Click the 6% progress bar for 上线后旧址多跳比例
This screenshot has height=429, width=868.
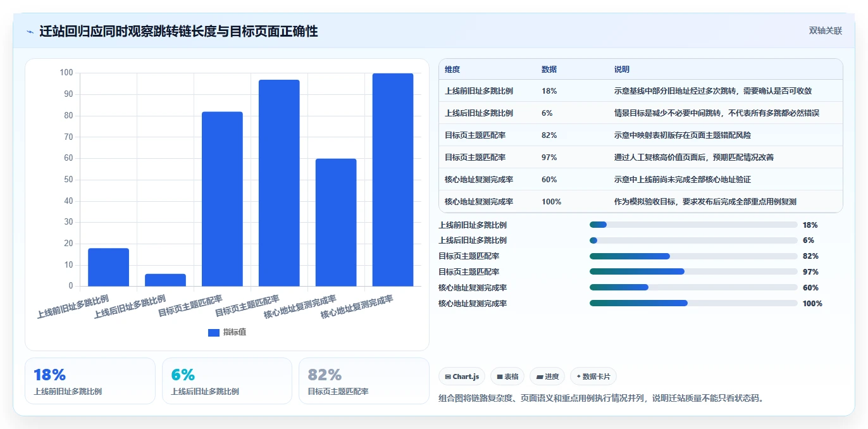point(693,240)
